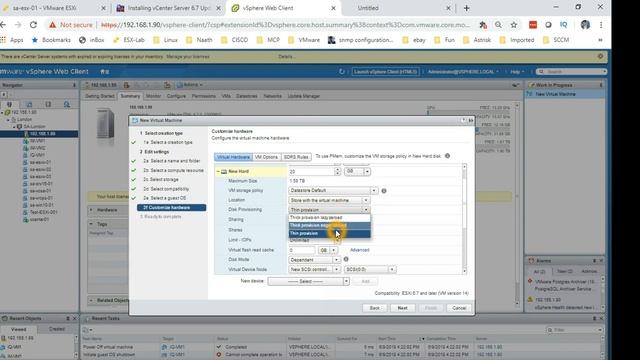Pin the Navigator panel

tap(74, 85)
